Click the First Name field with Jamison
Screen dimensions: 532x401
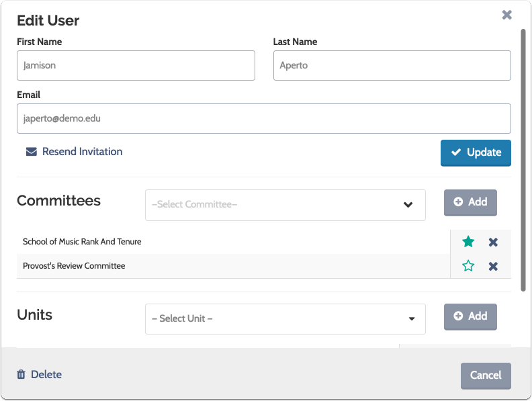[136, 65]
